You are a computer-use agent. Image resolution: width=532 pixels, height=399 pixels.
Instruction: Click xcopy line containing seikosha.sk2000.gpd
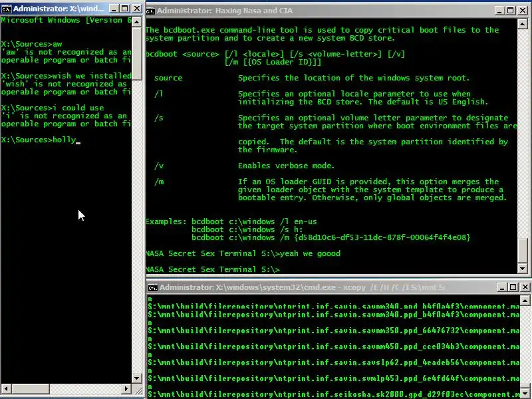[334, 394]
